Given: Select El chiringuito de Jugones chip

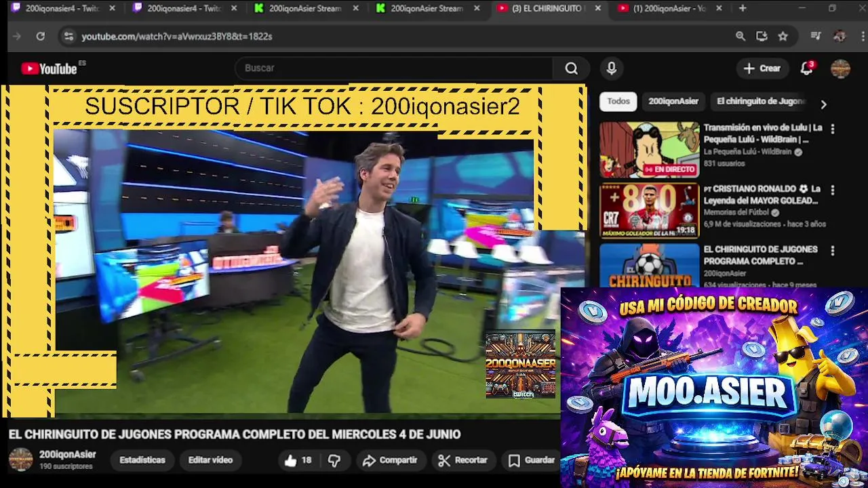Looking at the screenshot, I should (761, 101).
